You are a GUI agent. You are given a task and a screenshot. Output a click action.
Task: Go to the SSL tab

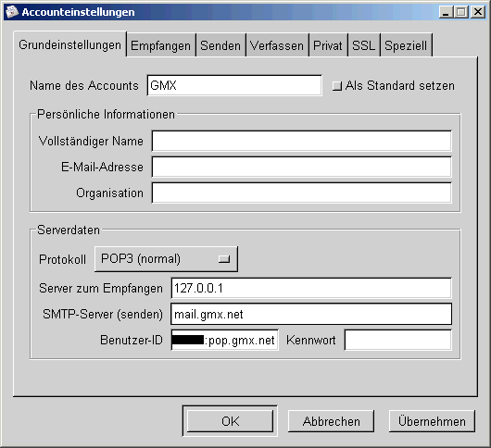[363, 45]
